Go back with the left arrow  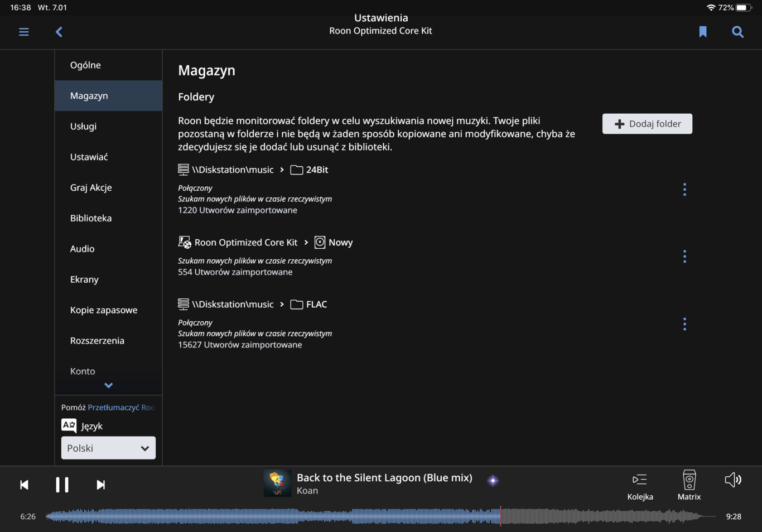(59, 32)
